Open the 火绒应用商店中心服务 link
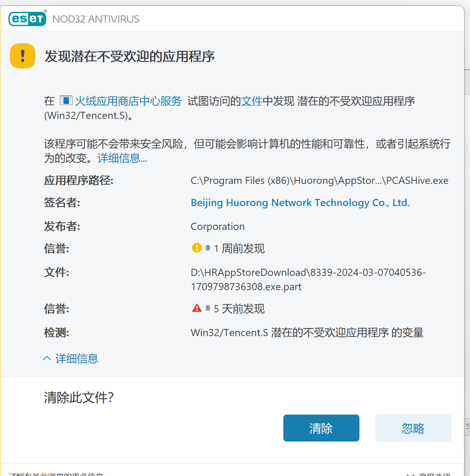The image size is (470, 476). 128,101
